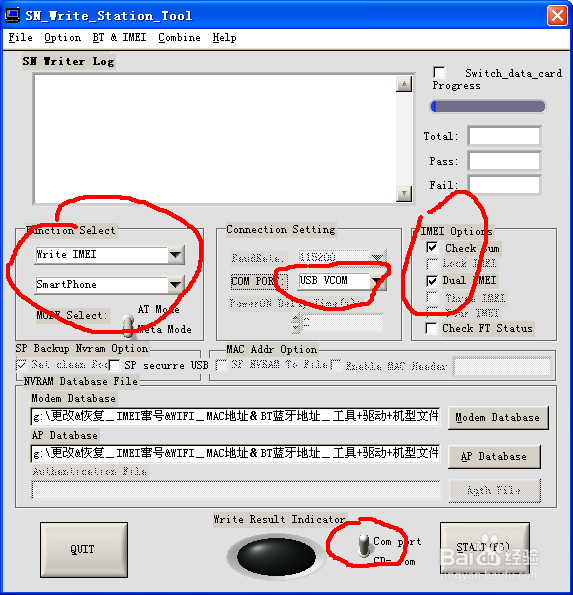
Task: Click the PowerON Delay Time stepper
Action: coord(295,323)
